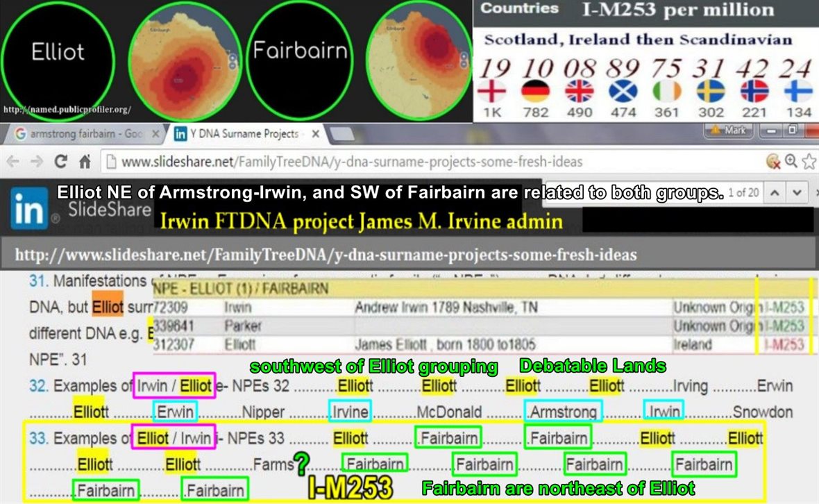Viewport: 819px width, 504px height.
Task: Go forward with the forward arrow
Action: (x=37, y=162)
